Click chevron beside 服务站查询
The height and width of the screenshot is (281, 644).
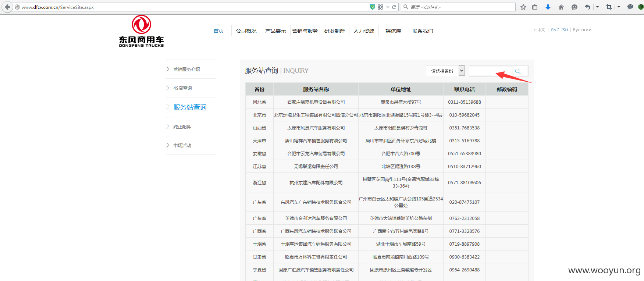(x=168, y=107)
